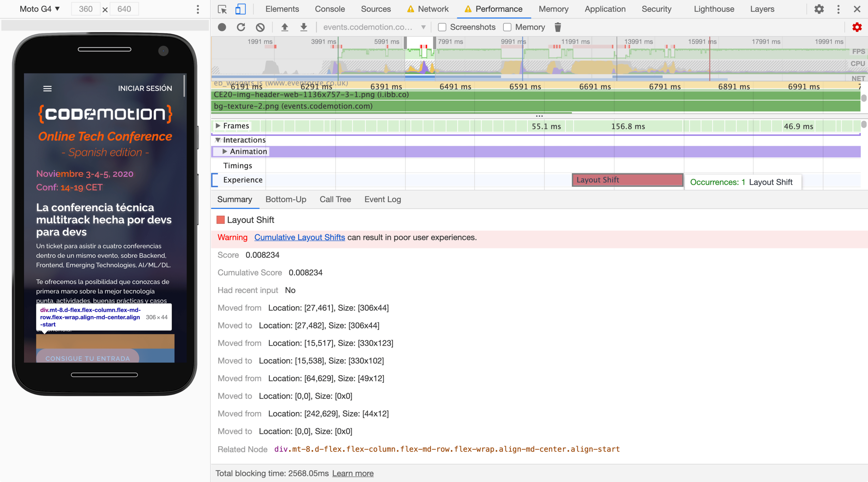The image size is (868, 482).
Task: Enable the Screenshots checkbox
Action: click(x=442, y=27)
